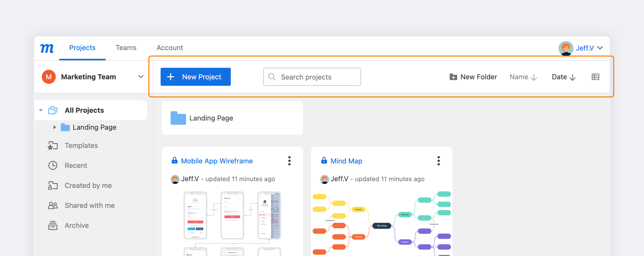Switch the project view layout
The image size is (644, 256).
pos(596,77)
